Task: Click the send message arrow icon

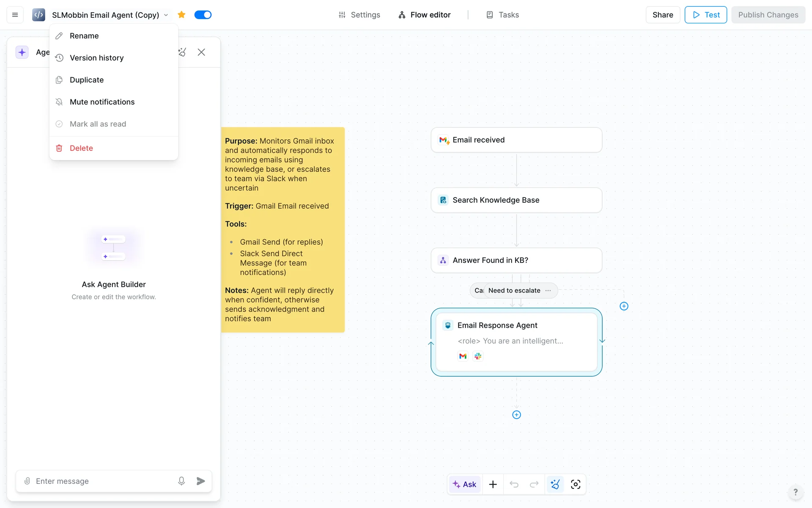Action: (x=201, y=481)
